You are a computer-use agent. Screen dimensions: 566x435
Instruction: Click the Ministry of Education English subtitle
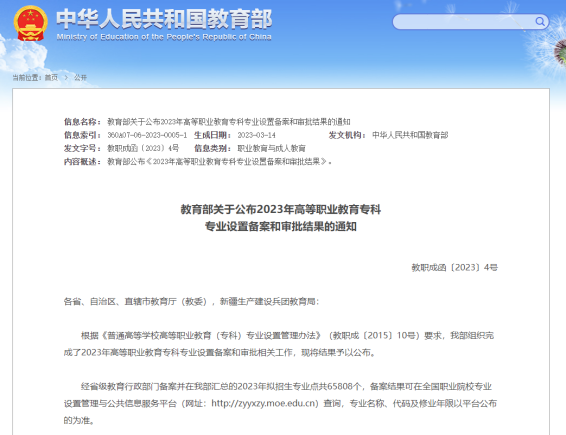164,37
